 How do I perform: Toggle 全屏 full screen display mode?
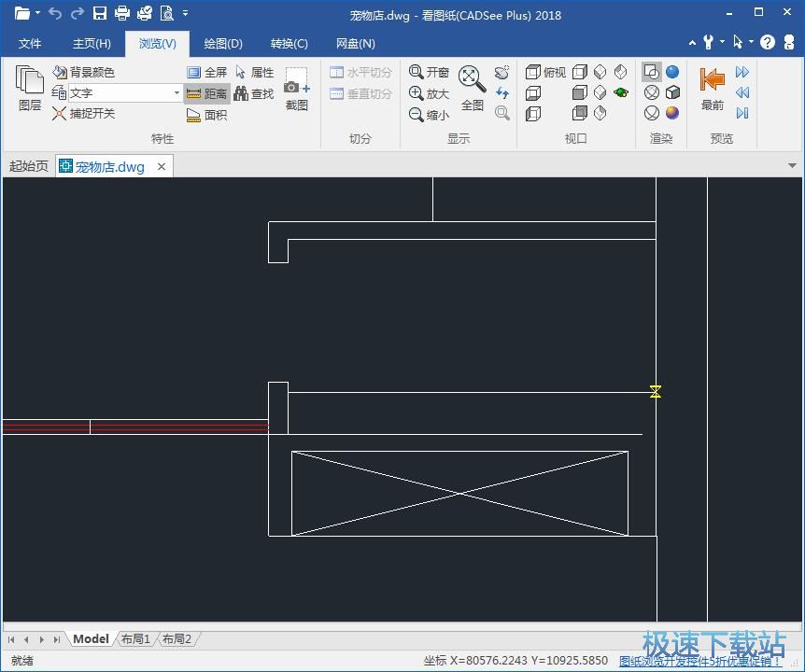point(208,71)
